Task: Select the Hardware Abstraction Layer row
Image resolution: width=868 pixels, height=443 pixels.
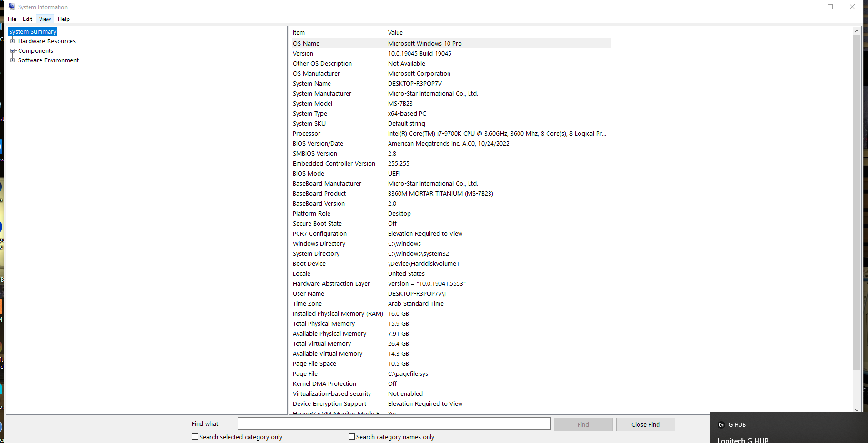Action: (x=450, y=283)
